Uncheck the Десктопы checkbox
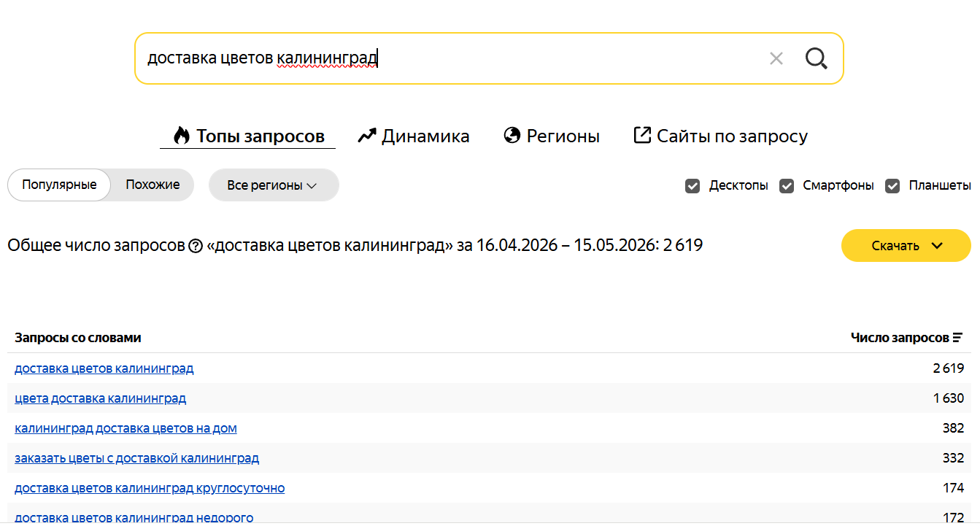 pos(692,186)
